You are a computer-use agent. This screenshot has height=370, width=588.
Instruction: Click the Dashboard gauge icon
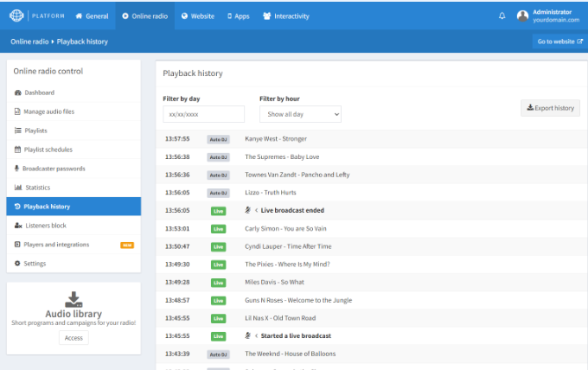tap(17, 92)
